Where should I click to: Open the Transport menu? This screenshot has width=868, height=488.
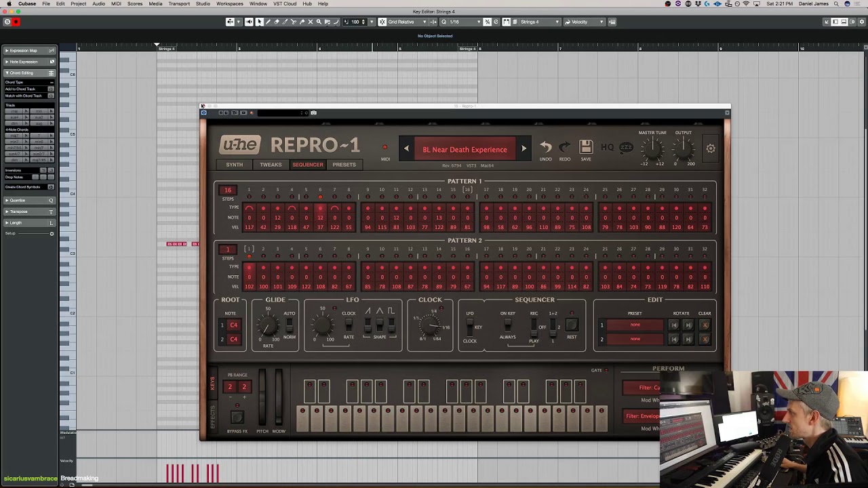pos(179,4)
